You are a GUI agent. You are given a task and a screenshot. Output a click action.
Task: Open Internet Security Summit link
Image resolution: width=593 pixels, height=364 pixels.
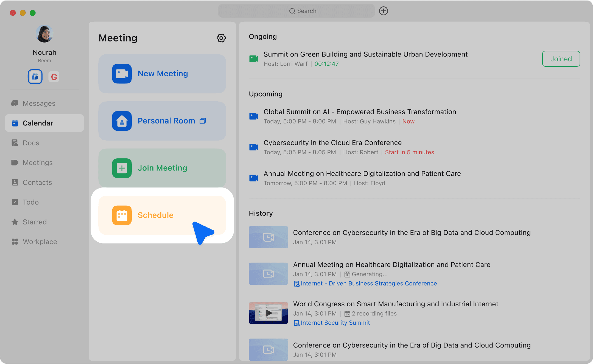(x=335, y=323)
